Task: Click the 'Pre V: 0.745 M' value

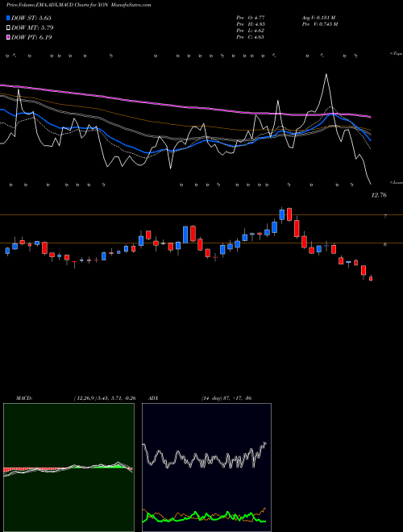Action: point(319,24)
